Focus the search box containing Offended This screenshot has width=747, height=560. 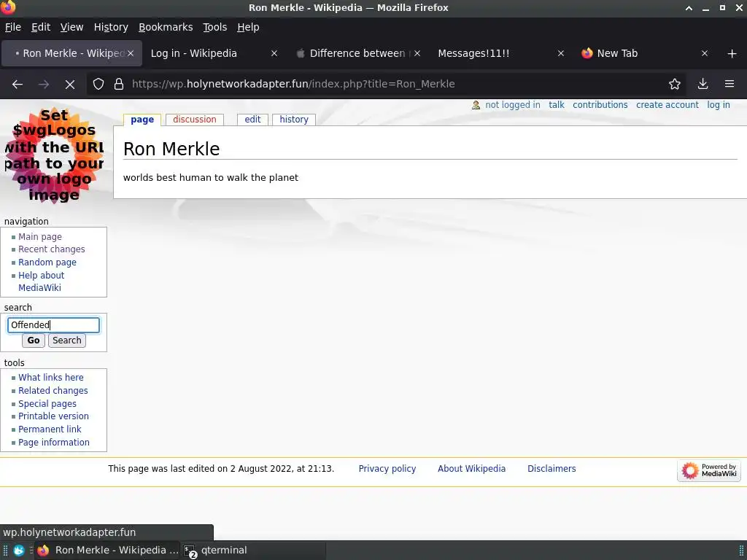point(53,325)
